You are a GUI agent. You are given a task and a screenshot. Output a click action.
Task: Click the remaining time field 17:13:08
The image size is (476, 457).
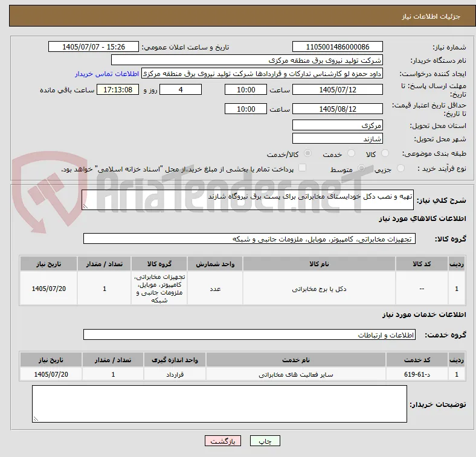(x=117, y=89)
